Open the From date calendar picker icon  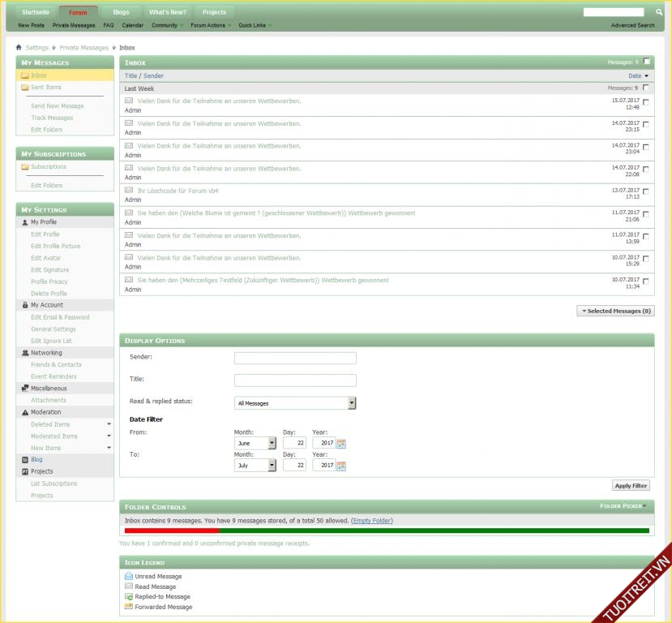[x=341, y=444]
